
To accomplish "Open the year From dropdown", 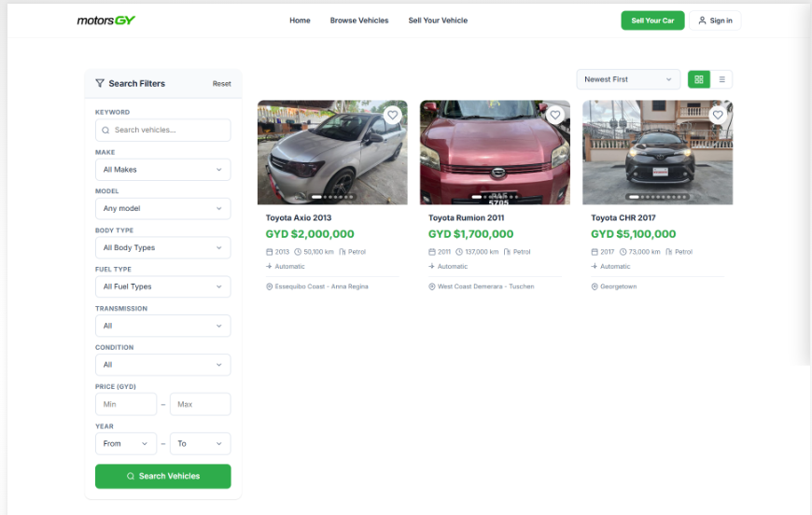I will point(126,443).
